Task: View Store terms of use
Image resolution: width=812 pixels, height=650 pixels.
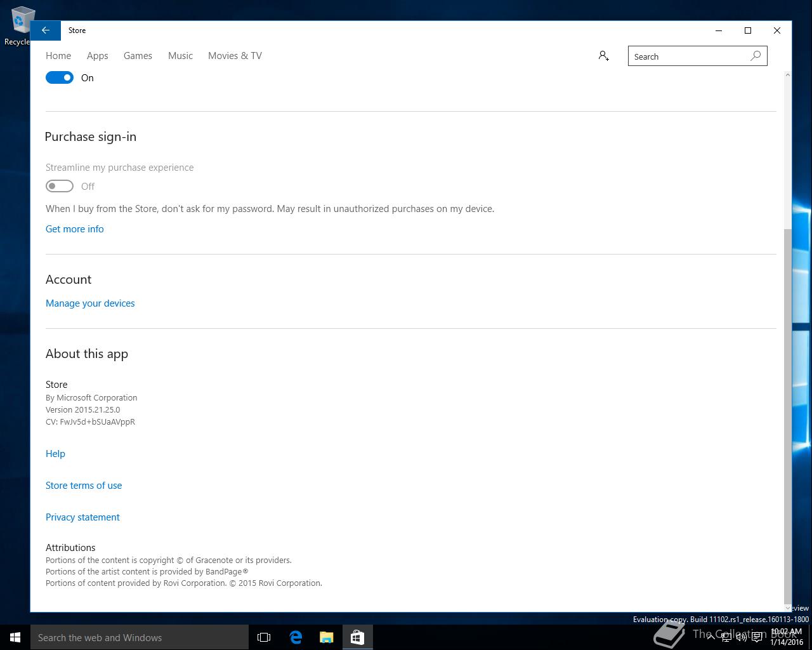Action: (x=84, y=486)
